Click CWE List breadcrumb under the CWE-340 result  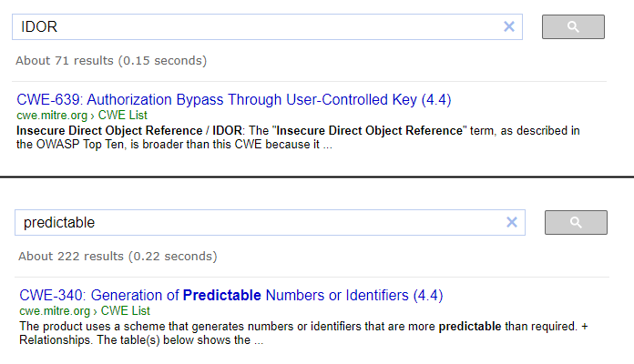click(x=126, y=310)
